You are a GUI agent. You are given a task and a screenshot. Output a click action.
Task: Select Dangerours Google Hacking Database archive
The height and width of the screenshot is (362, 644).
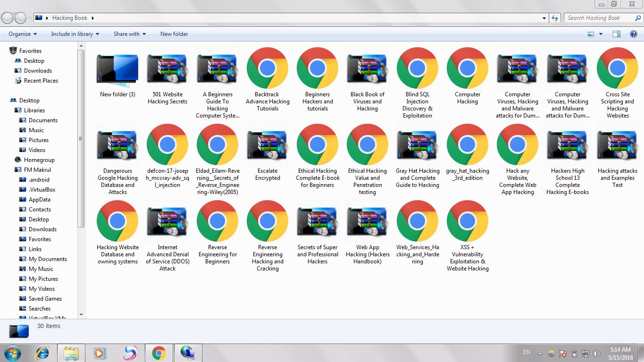point(117,160)
